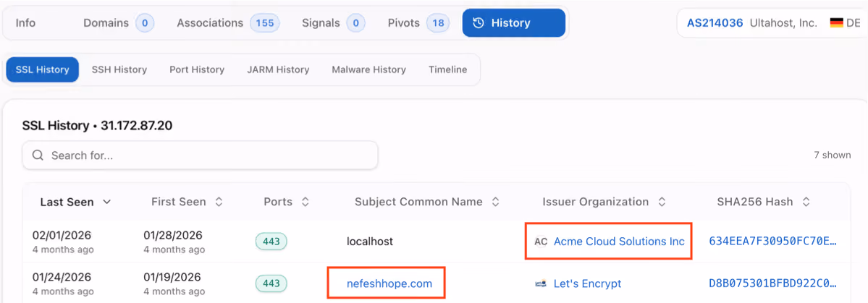Click the Let's Encrypt logo icon
The height and width of the screenshot is (303, 868).
coord(541,283)
